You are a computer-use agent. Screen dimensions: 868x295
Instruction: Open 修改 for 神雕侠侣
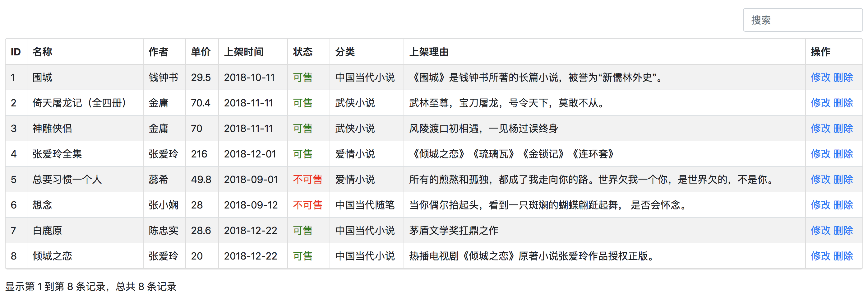click(x=820, y=129)
